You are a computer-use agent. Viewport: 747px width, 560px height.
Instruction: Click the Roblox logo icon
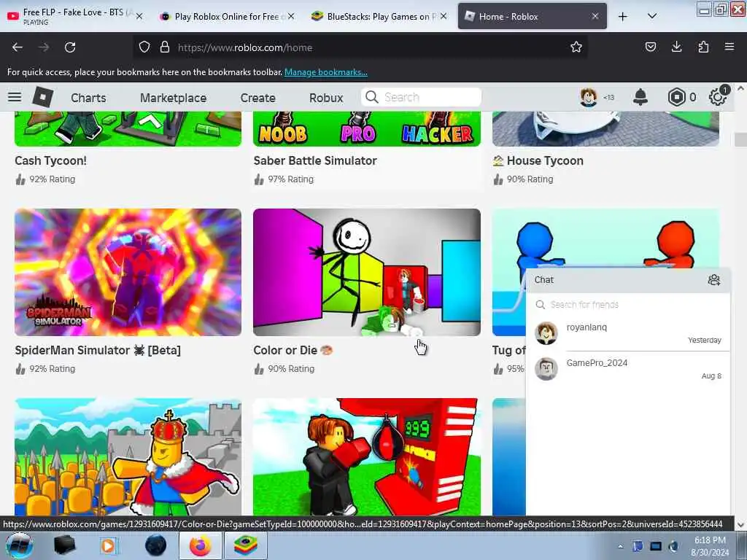[x=43, y=97]
